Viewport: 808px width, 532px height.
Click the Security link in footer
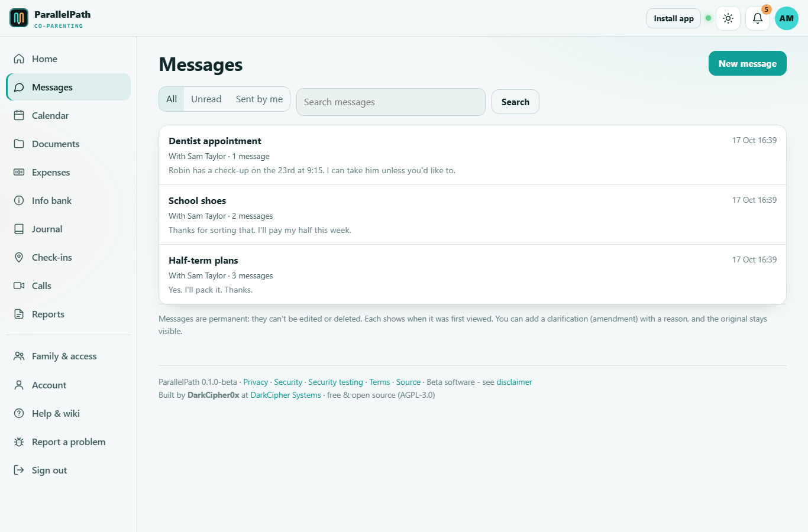click(x=288, y=382)
